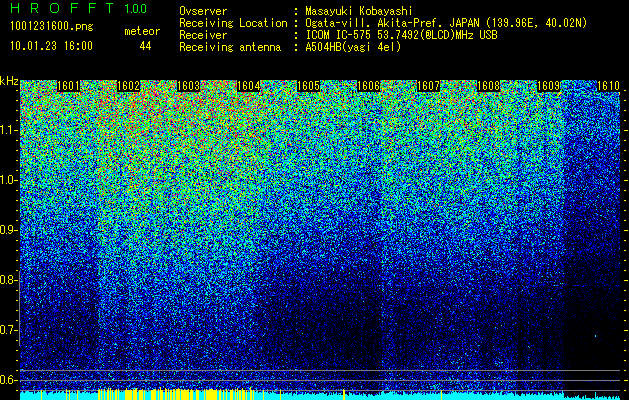Click the Receiver label
Image resolution: width=629 pixels, height=400 pixels.
203,35
